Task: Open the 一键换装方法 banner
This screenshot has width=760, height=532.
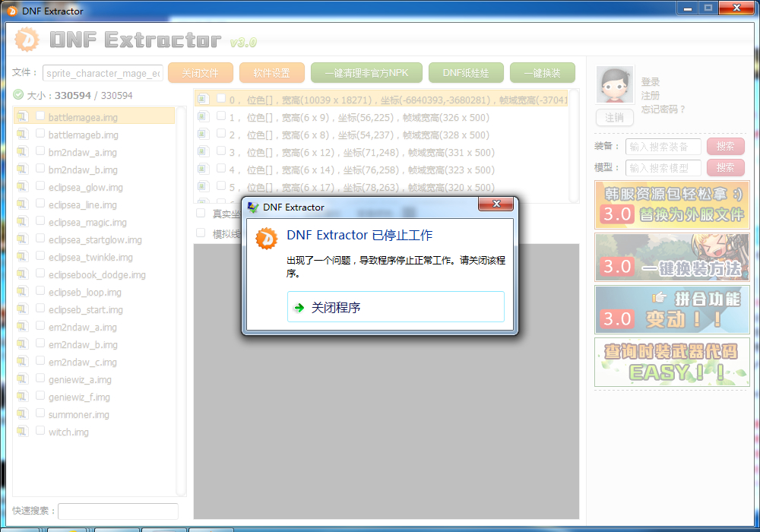Action: click(672, 258)
